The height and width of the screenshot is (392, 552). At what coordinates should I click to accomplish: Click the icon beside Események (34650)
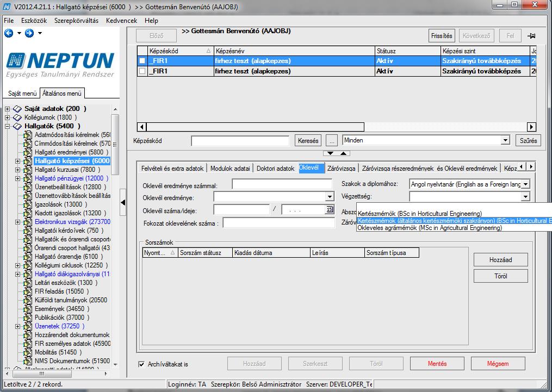[28, 309]
